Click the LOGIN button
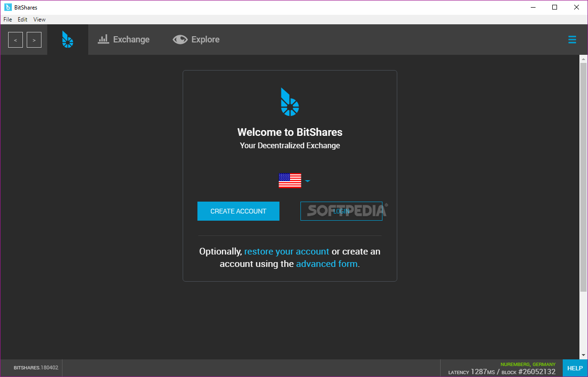This screenshot has height=377, width=588. coord(341,211)
